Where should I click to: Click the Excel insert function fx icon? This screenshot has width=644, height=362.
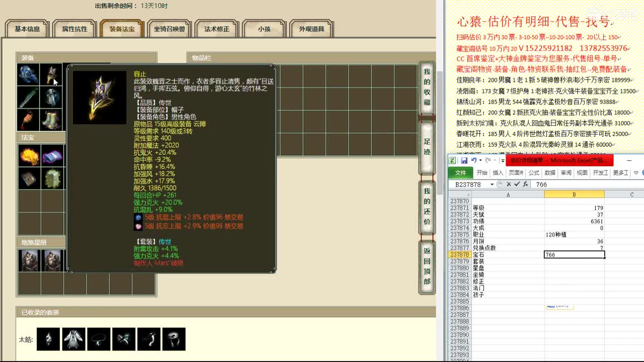coord(525,185)
